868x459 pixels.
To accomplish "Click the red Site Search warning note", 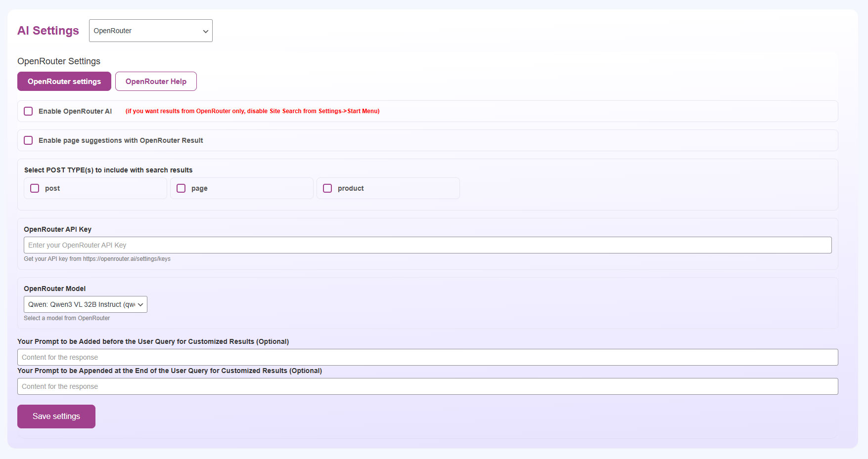I will [x=252, y=111].
